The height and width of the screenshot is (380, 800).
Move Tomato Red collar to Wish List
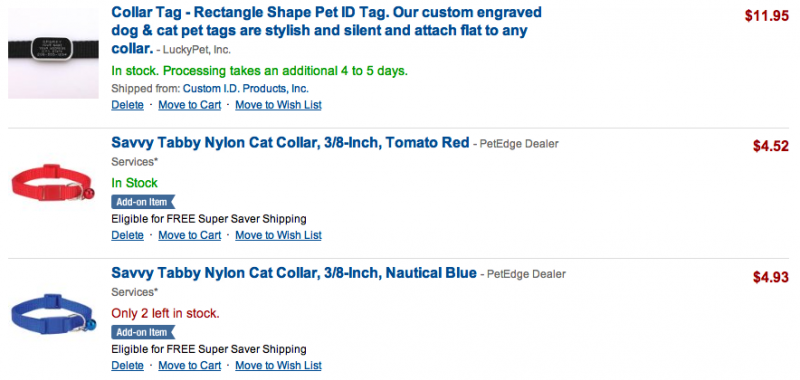(279, 235)
